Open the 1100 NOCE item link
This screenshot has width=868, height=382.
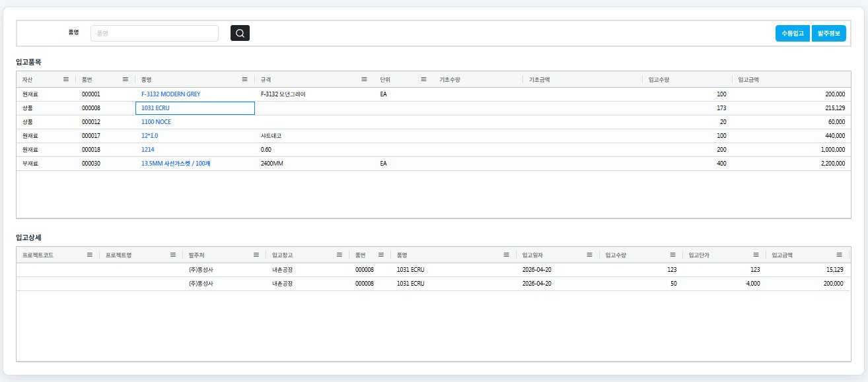pos(156,122)
